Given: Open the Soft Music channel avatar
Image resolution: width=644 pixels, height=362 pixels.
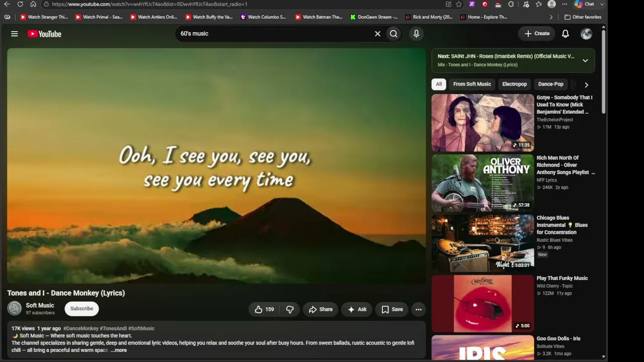Looking at the screenshot, I should [15, 308].
